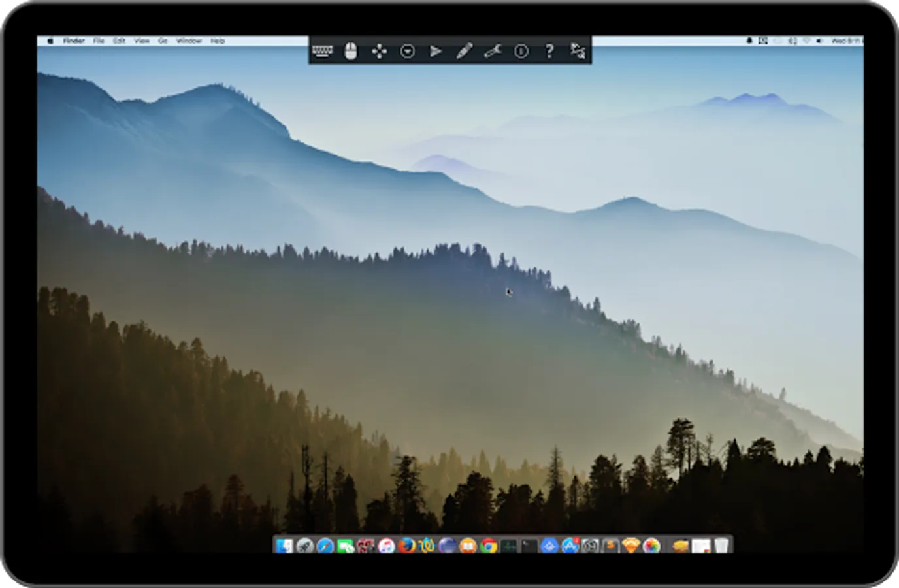
Task: Open the Help menu in the menu bar
Action: click(x=218, y=41)
